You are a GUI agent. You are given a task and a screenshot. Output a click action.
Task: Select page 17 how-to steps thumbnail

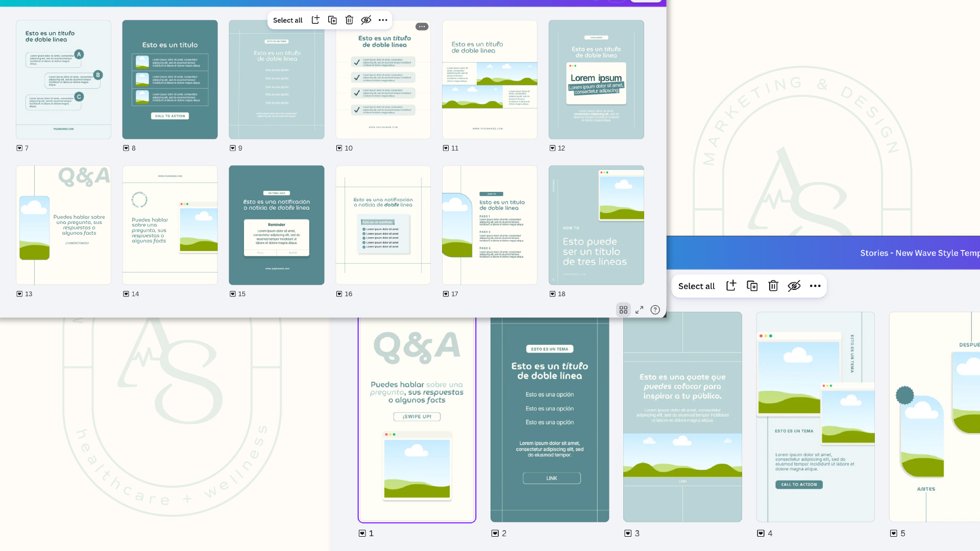[x=489, y=225]
